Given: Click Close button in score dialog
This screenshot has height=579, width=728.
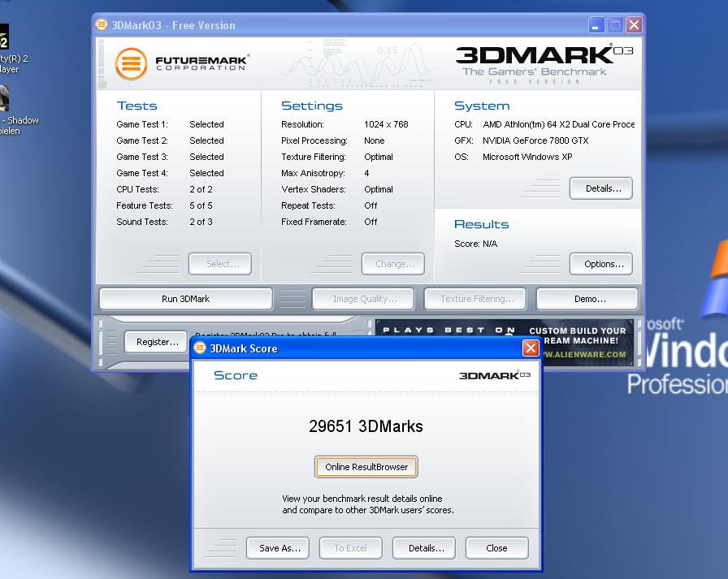Looking at the screenshot, I should click(497, 548).
